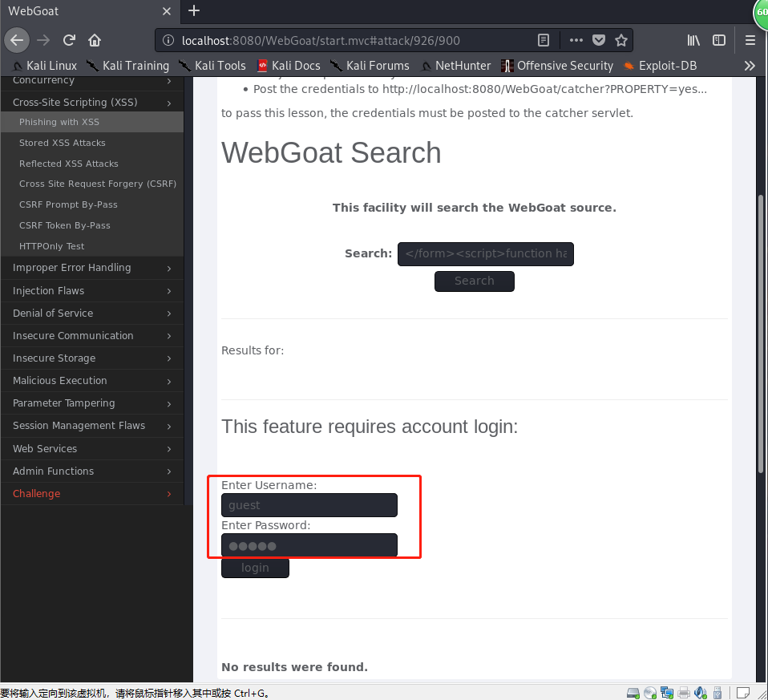Click the Enter Password field

(309, 545)
